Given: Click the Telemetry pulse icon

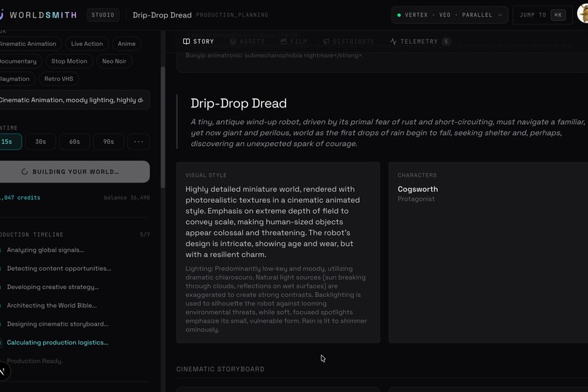Looking at the screenshot, I should point(393,42).
